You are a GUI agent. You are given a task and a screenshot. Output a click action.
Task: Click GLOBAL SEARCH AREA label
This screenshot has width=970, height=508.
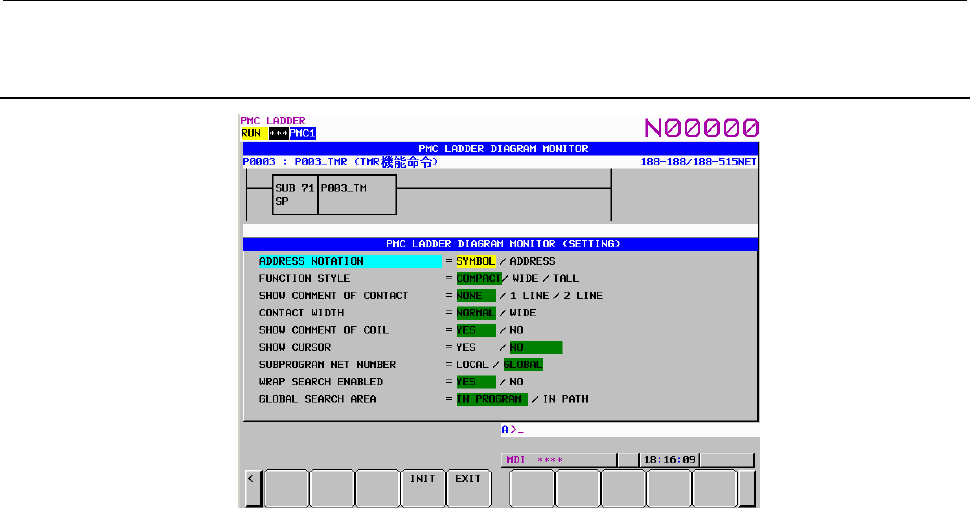(317, 400)
